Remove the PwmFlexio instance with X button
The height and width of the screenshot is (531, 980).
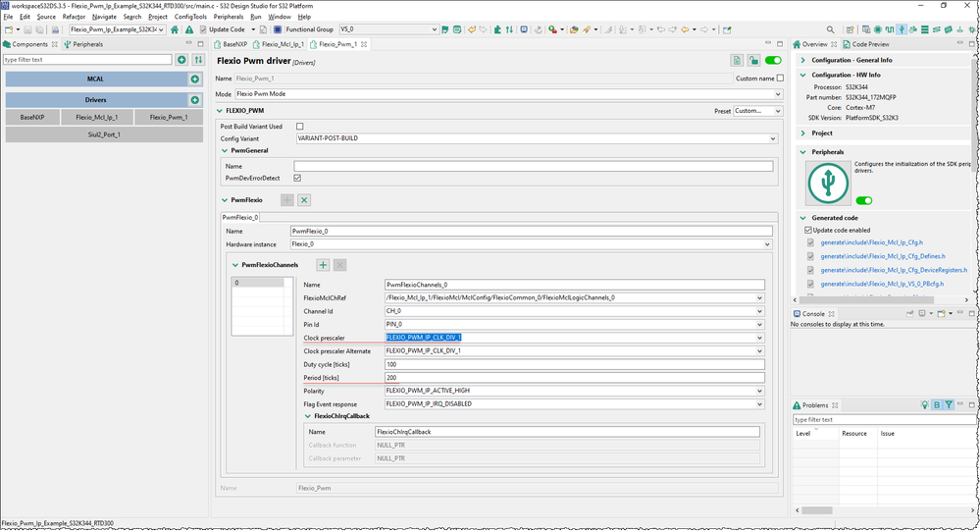tap(304, 200)
